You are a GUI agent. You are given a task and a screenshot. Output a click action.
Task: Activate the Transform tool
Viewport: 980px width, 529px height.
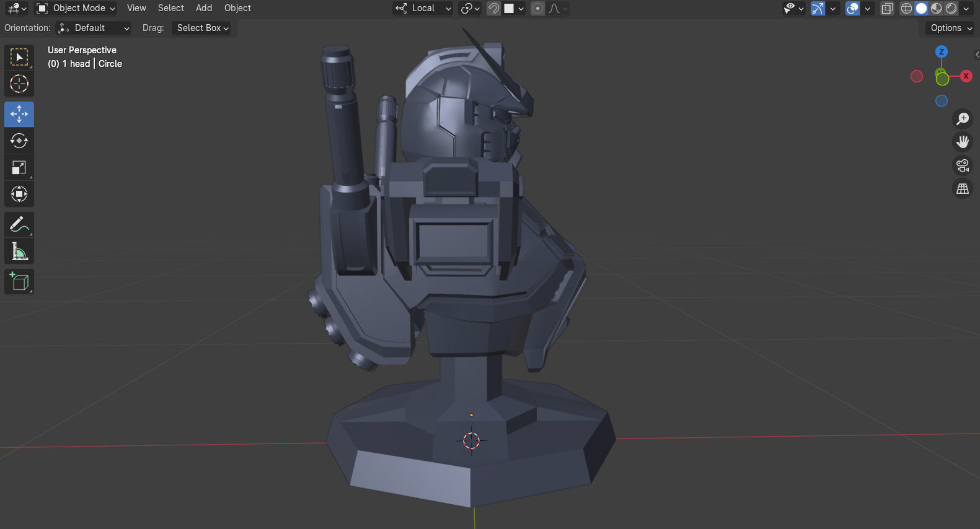[x=19, y=194]
